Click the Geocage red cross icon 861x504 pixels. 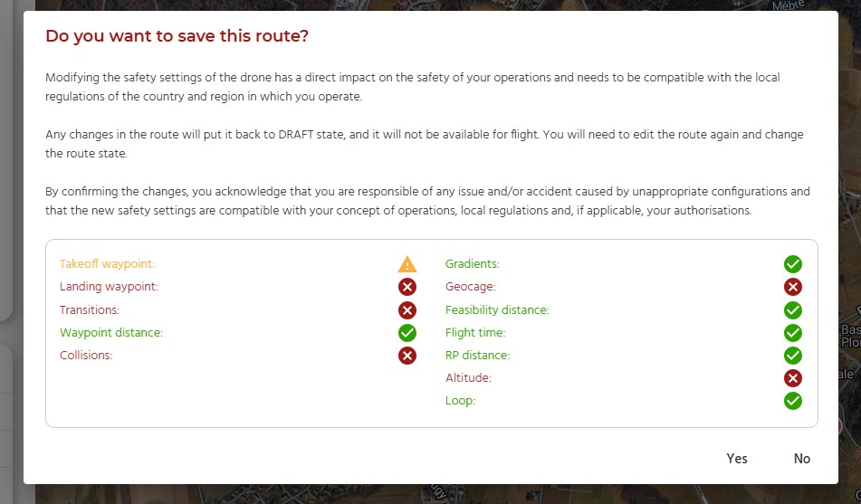792,287
